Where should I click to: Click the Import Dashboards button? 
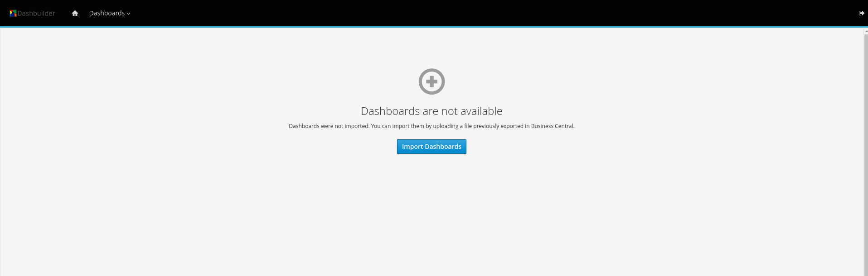coord(432,147)
